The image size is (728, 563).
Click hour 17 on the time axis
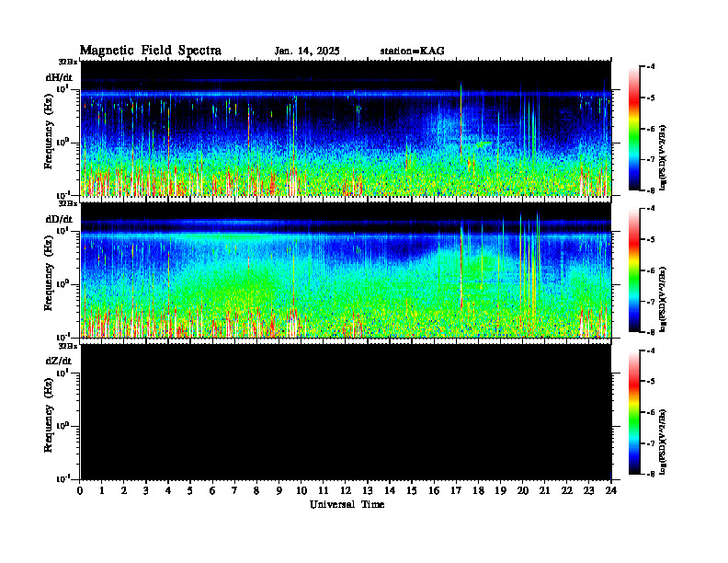[x=456, y=490]
